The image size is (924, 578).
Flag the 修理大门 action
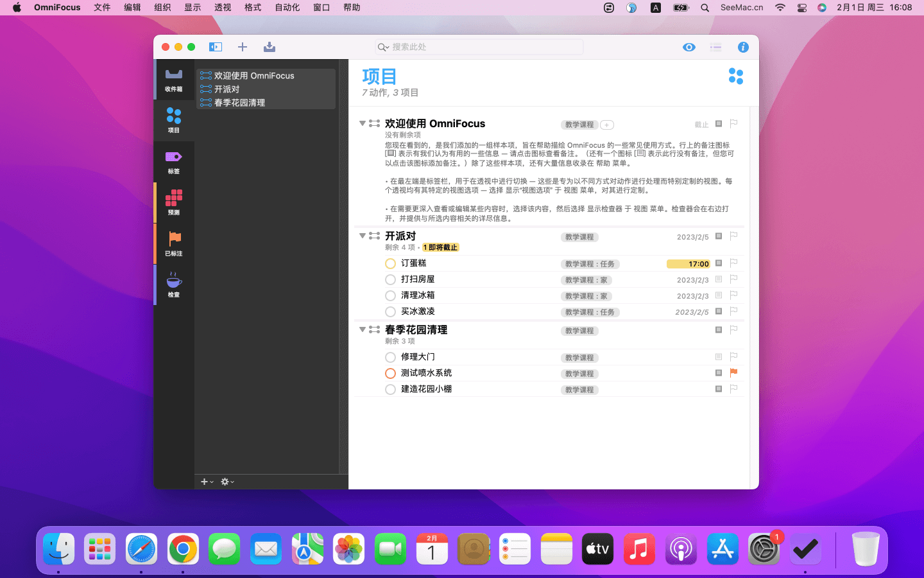(733, 356)
